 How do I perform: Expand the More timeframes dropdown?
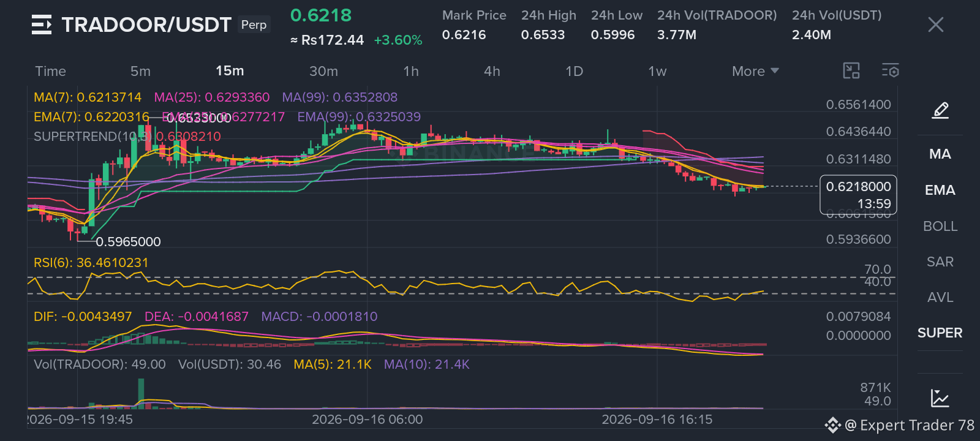click(755, 71)
